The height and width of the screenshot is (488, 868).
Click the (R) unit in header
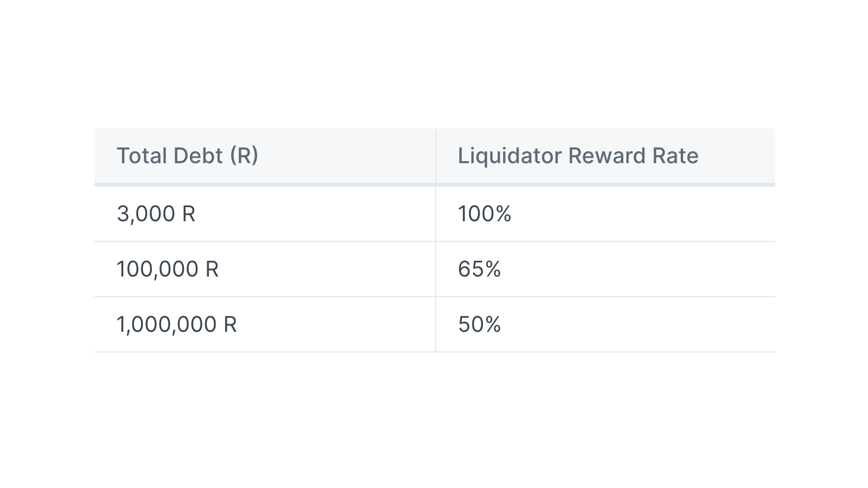point(244,156)
